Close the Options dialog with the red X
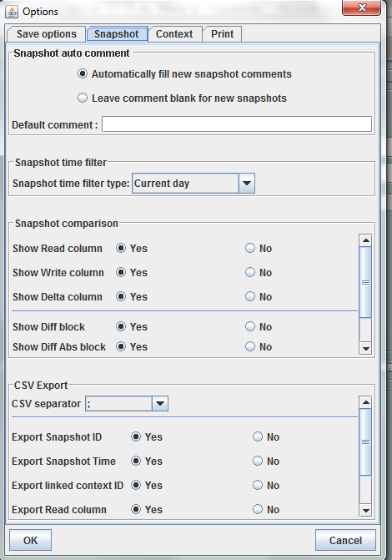Viewport: 392px width, 560px height. (x=361, y=8)
